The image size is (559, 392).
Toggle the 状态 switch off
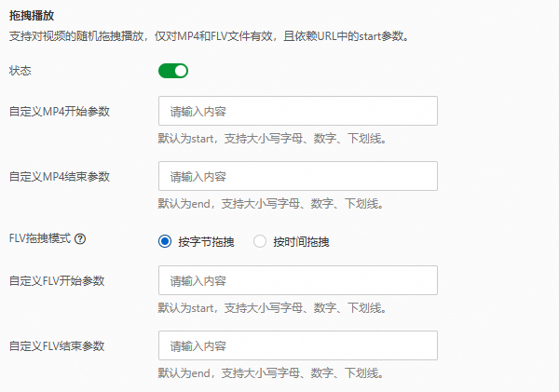click(173, 71)
